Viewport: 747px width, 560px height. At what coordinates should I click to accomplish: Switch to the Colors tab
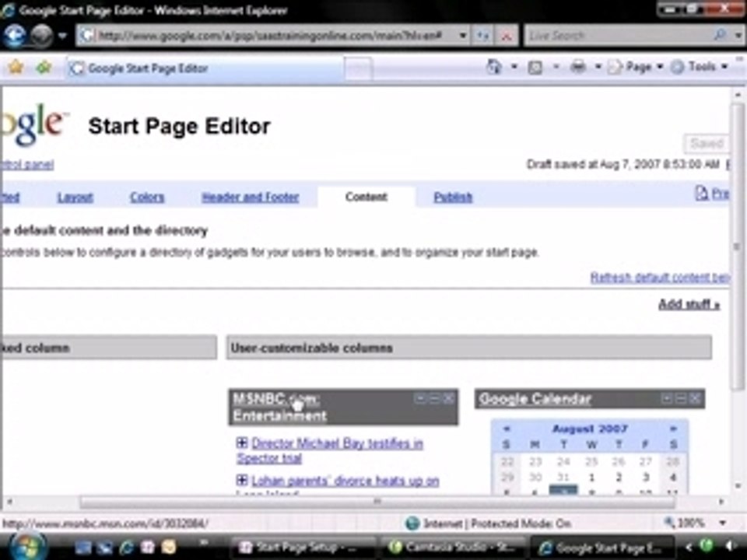147,197
